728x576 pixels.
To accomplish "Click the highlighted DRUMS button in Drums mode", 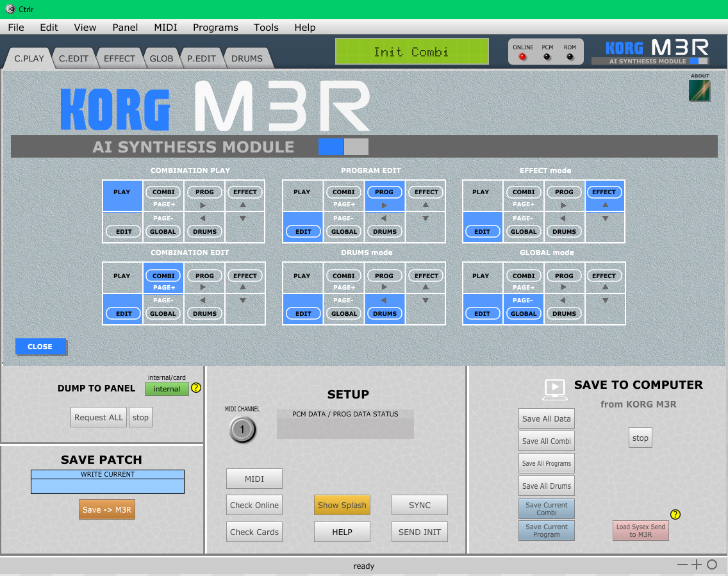I will [385, 314].
